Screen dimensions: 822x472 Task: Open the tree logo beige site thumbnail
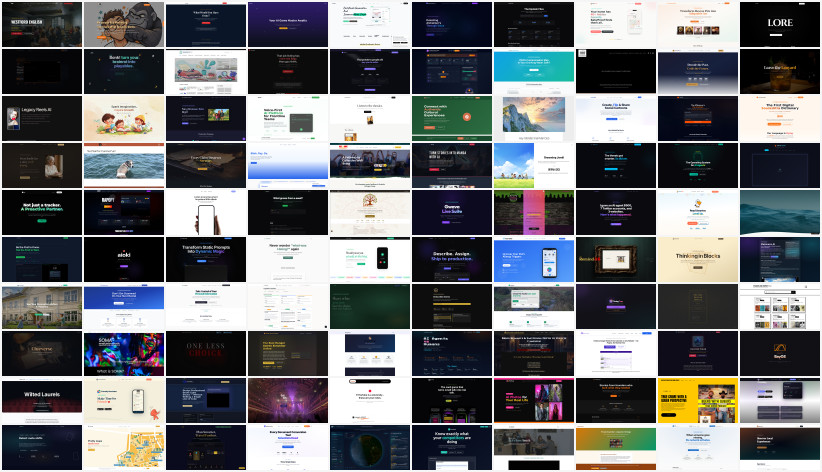[x=370, y=212]
